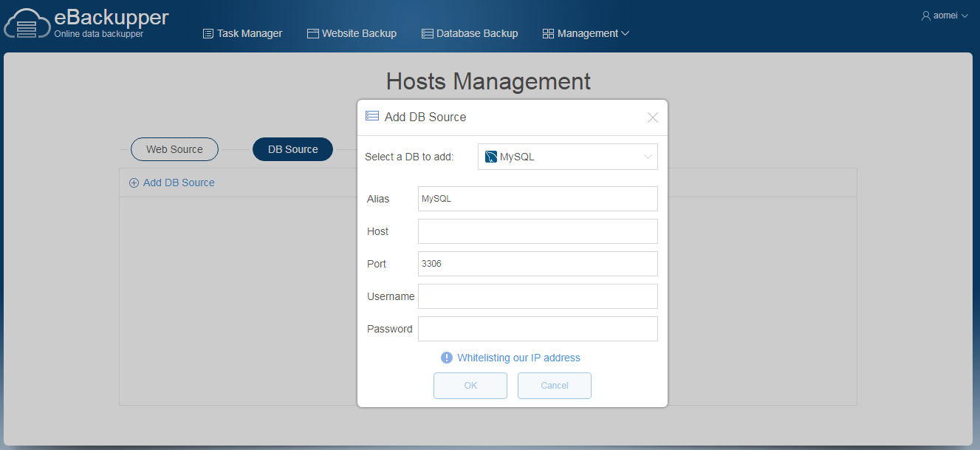Screen dimensions: 980x450
Task: Expand the aomei account dropdown
Action: coord(964,15)
